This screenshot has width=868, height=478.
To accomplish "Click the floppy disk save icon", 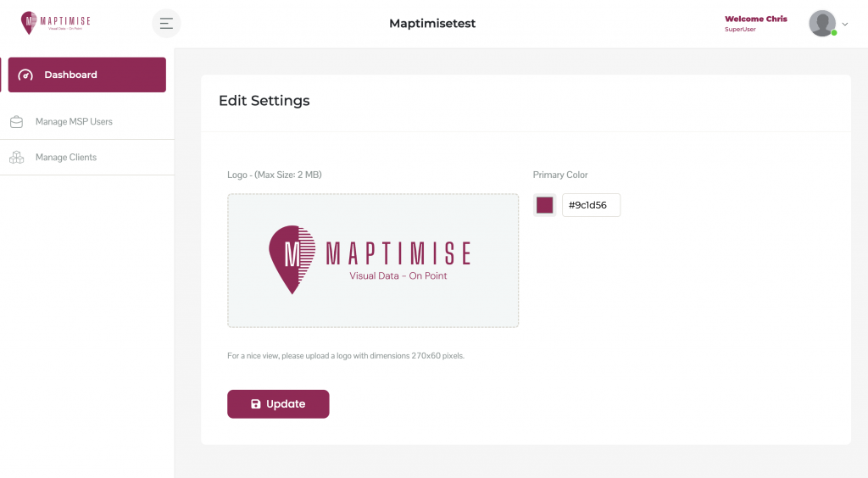I will point(256,404).
